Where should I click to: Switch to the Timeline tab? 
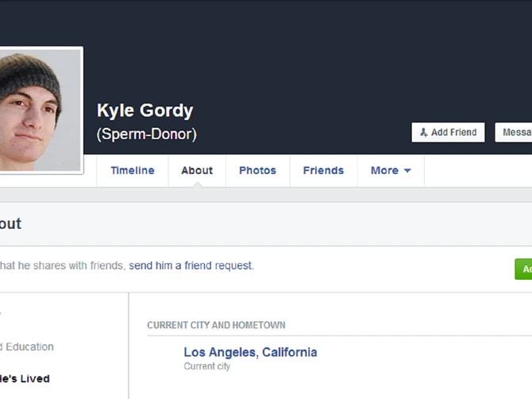point(133,170)
